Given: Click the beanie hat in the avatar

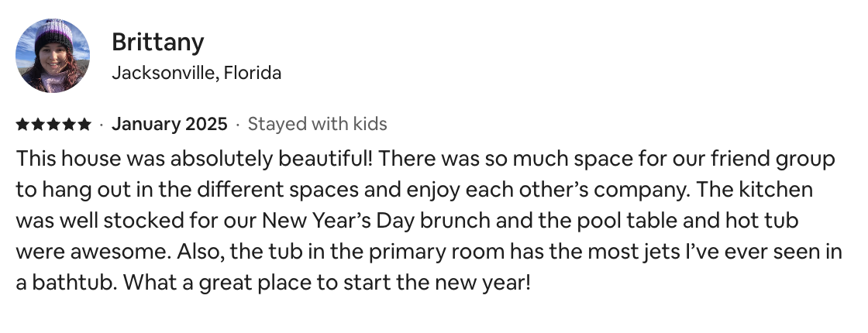Looking at the screenshot, I should click(x=53, y=34).
